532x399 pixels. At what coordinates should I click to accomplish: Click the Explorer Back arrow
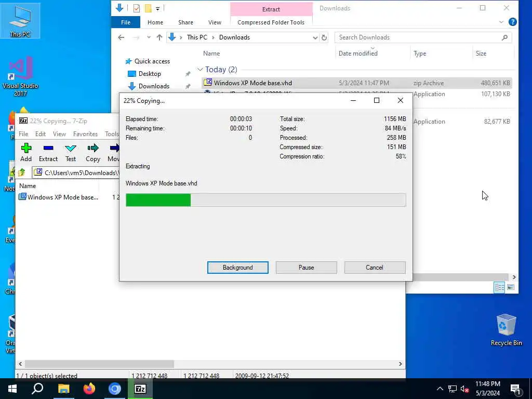coord(121,37)
